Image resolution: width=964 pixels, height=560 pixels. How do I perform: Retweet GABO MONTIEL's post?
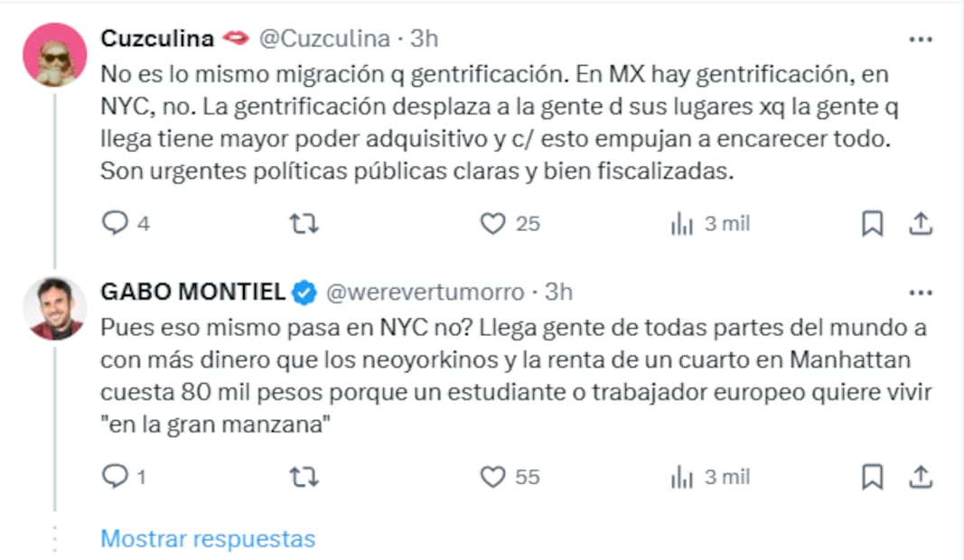coord(304,477)
